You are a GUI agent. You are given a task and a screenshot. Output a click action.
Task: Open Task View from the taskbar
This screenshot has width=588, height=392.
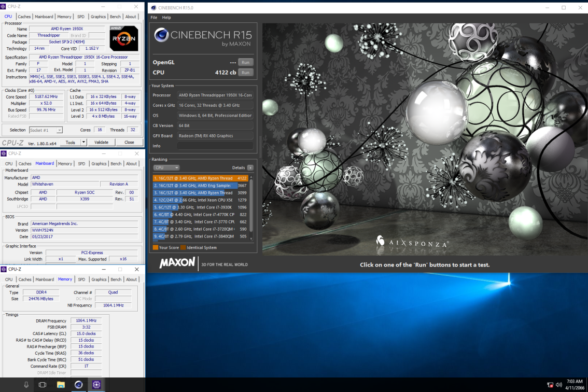(x=42, y=385)
